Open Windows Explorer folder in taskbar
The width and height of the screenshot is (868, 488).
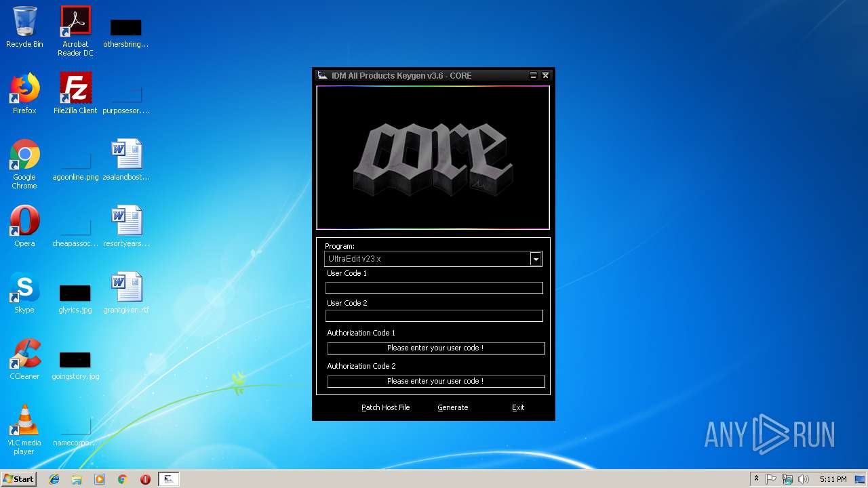click(77, 479)
